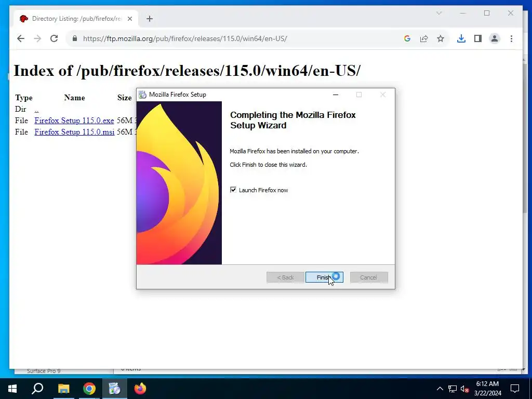Open the parent directory link
Image resolution: width=532 pixels, height=399 pixels.
(x=36, y=109)
